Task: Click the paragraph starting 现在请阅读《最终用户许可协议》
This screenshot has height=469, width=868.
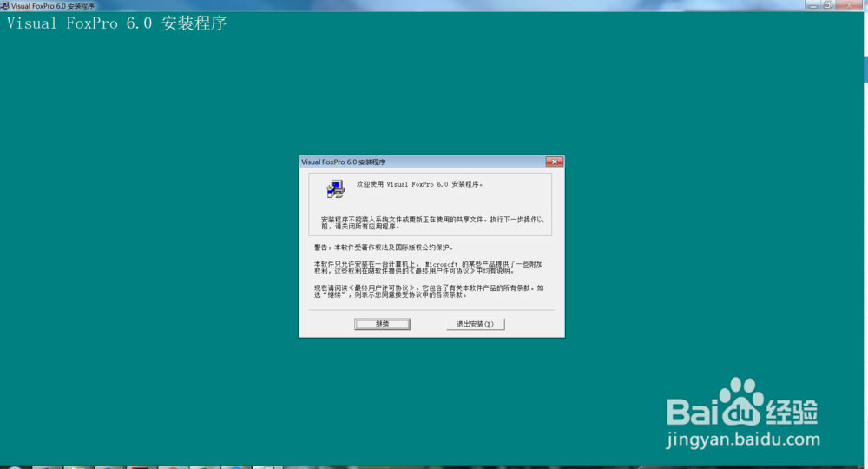Action: pyautogui.click(x=429, y=291)
